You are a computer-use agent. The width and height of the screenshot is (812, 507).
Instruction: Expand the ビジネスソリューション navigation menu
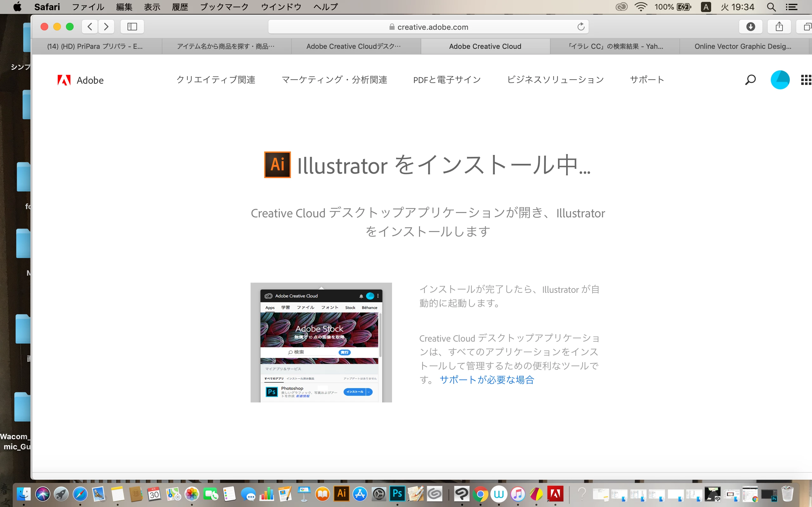click(x=555, y=80)
